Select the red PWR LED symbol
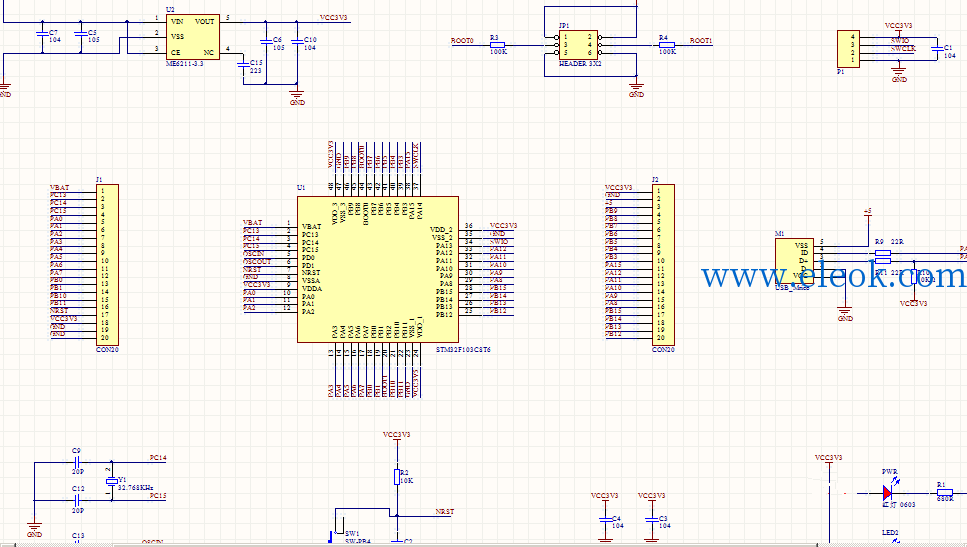This screenshot has width=967, height=547. click(887, 493)
